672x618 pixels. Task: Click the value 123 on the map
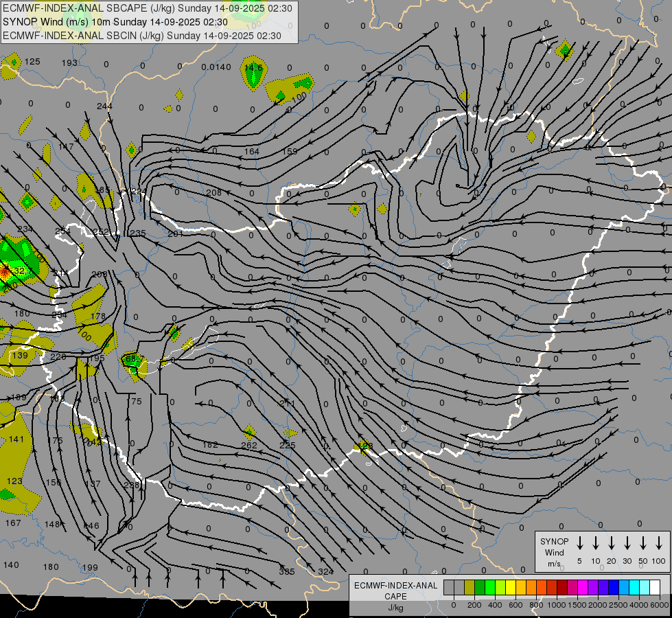click(14, 481)
